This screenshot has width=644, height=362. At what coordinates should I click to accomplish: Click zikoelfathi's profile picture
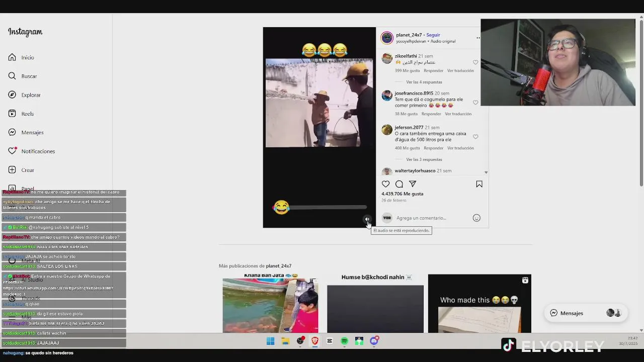pyautogui.click(x=387, y=58)
